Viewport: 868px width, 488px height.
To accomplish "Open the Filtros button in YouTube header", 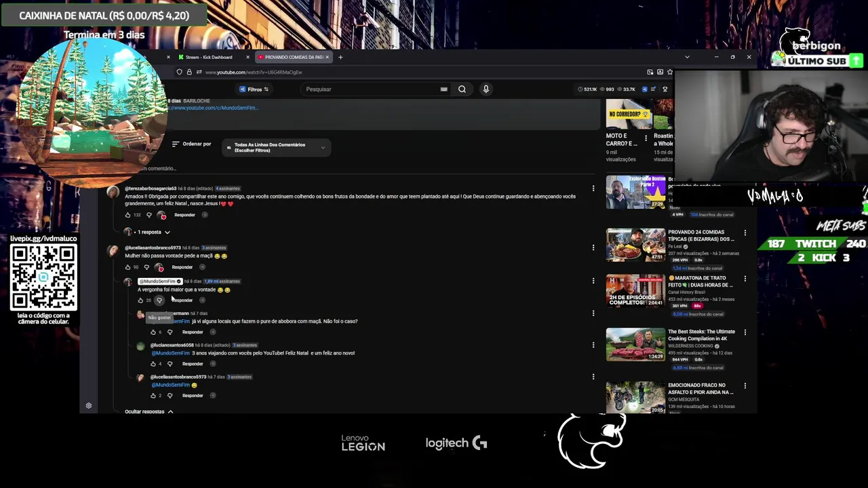I will tap(254, 89).
